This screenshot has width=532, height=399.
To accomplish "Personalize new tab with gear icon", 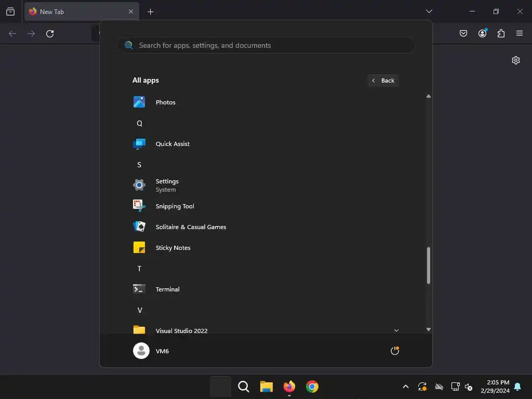I will tap(516, 60).
